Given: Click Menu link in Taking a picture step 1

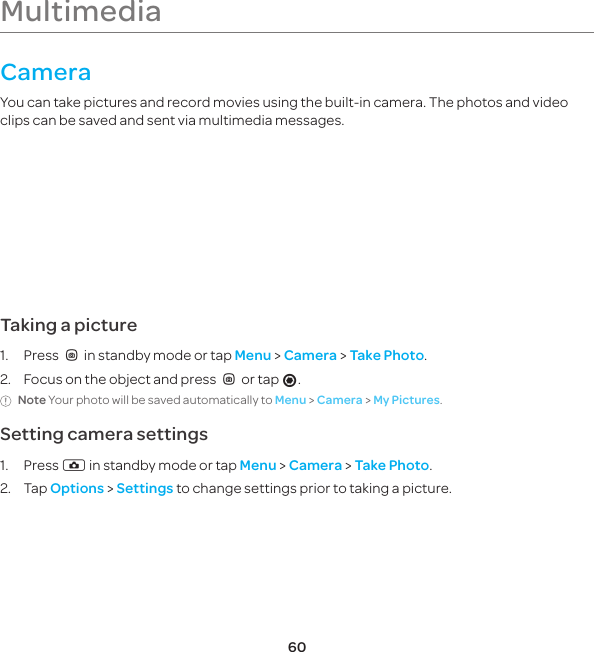Looking at the screenshot, I should coord(253,356).
